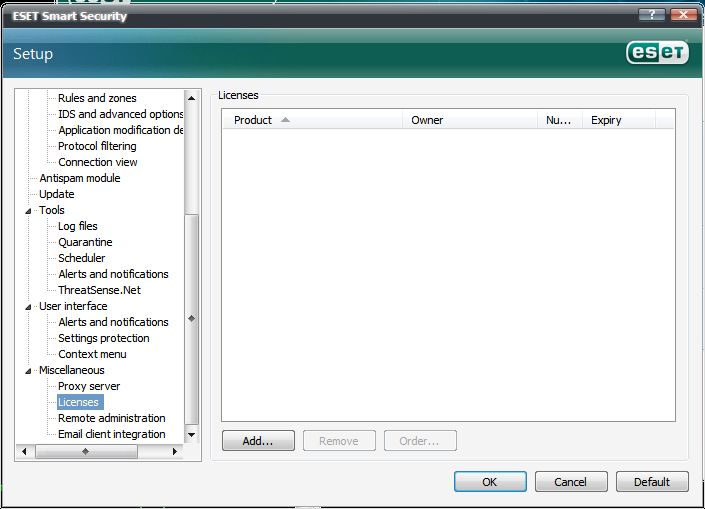This screenshot has height=509, width=705.
Task: Open Proxy server settings
Action: click(89, 386)
